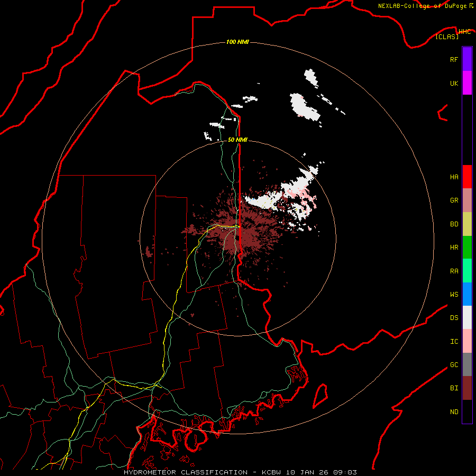Click the HYDROMETEOR CLASSIFICATION title text
This screenshot has width=476, height=476.
(x=186, y=472)
